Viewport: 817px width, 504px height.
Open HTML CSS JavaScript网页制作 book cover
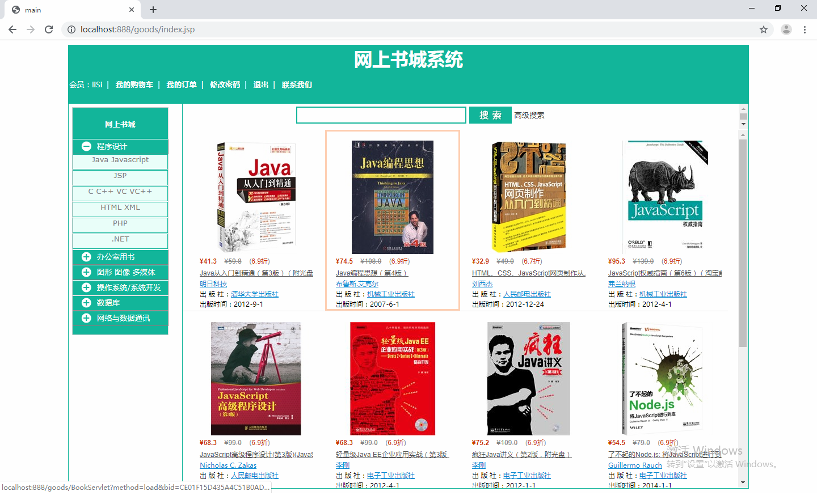click(529, 197)
